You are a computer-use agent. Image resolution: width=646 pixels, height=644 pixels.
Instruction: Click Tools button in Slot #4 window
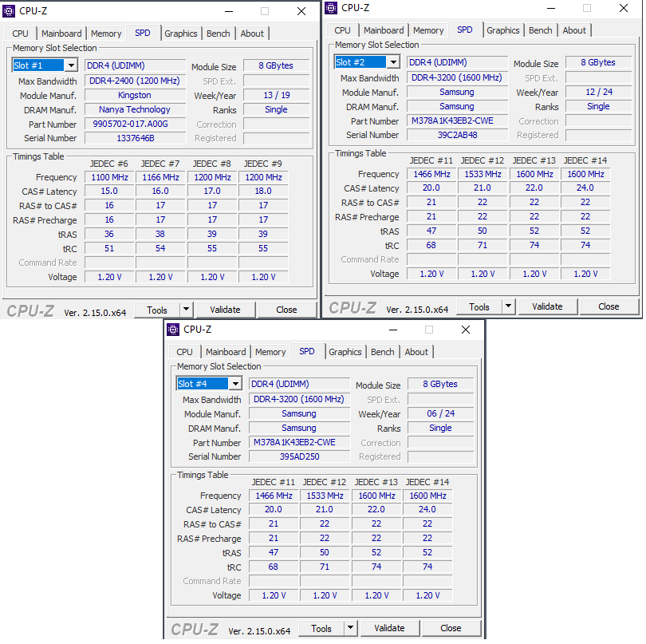321,628
